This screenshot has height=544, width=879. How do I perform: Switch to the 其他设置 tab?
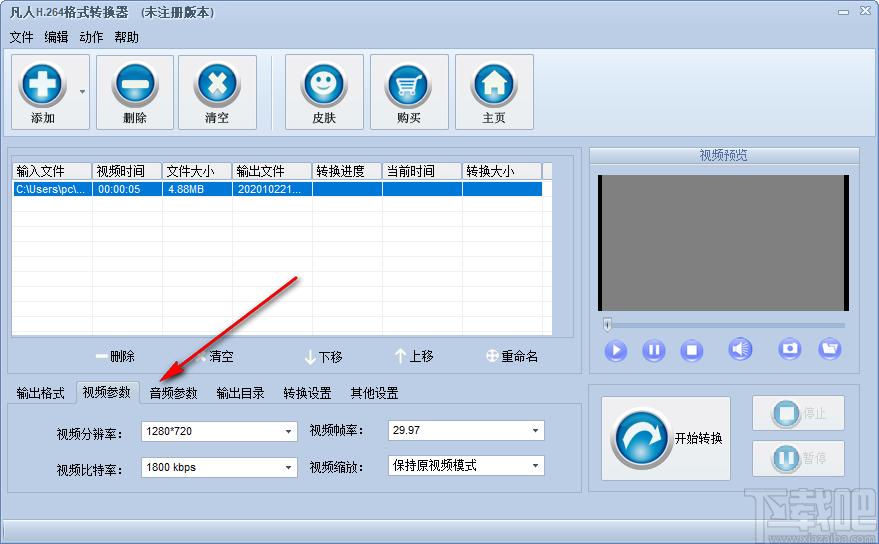tap(374, 393)
